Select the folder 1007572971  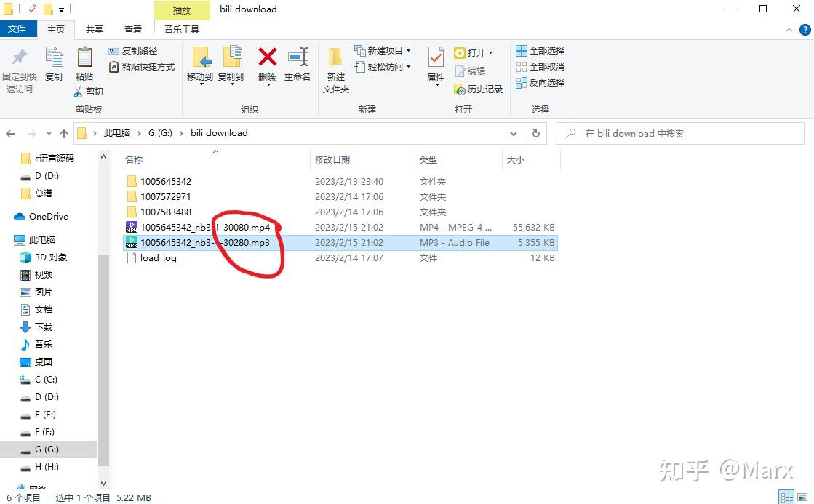(x=166, y=196)
